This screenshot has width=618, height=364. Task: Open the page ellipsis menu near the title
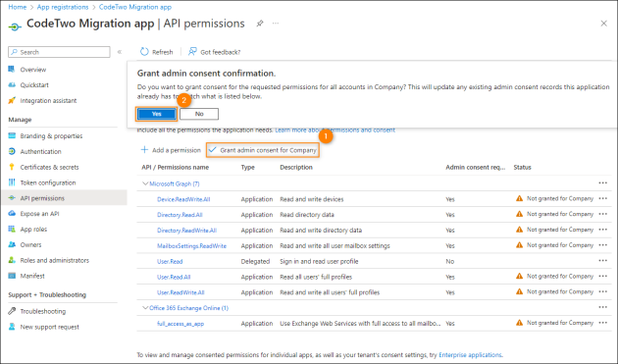click(x=276, y=24)
